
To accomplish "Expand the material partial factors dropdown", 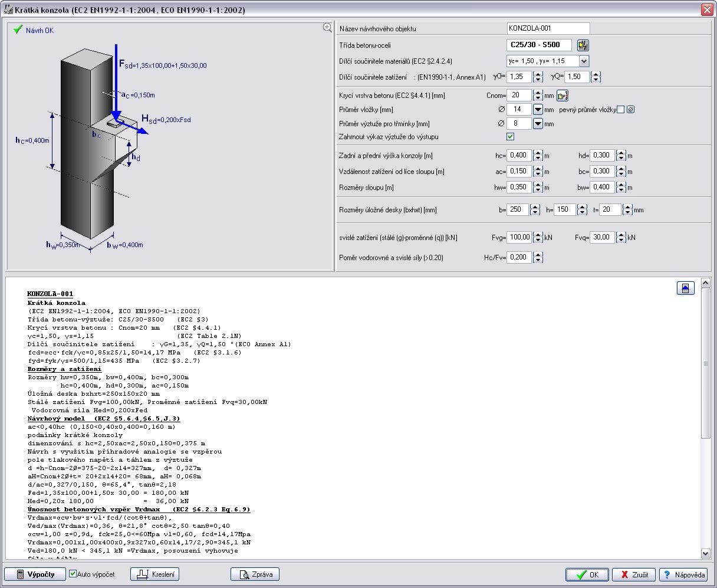I will pyautogui.click(x=583, y=61).
